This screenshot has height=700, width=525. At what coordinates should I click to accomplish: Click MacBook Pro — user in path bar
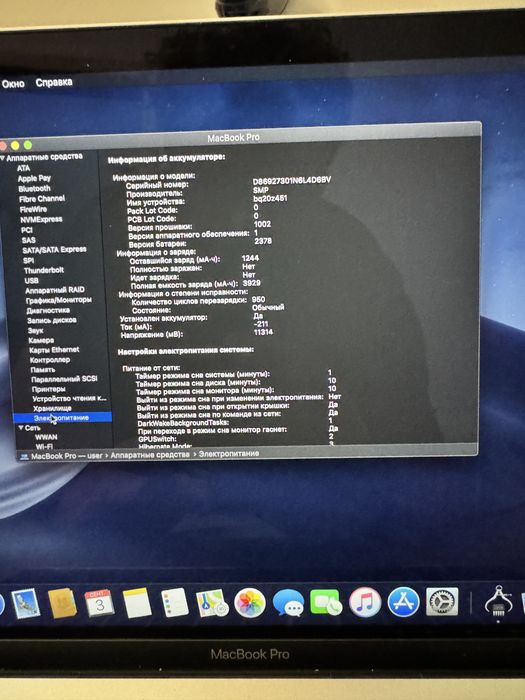[67, 456]
